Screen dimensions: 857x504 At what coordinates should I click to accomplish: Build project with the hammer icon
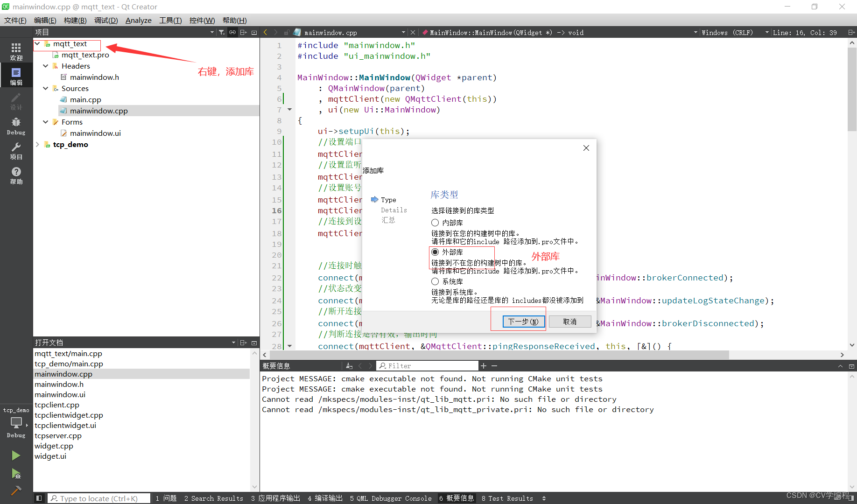16,490
